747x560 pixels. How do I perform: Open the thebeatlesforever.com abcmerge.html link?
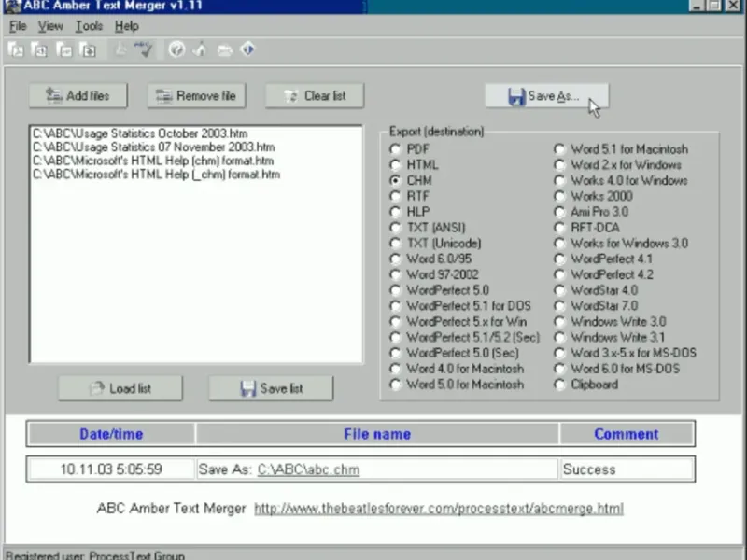coord(439,509)
